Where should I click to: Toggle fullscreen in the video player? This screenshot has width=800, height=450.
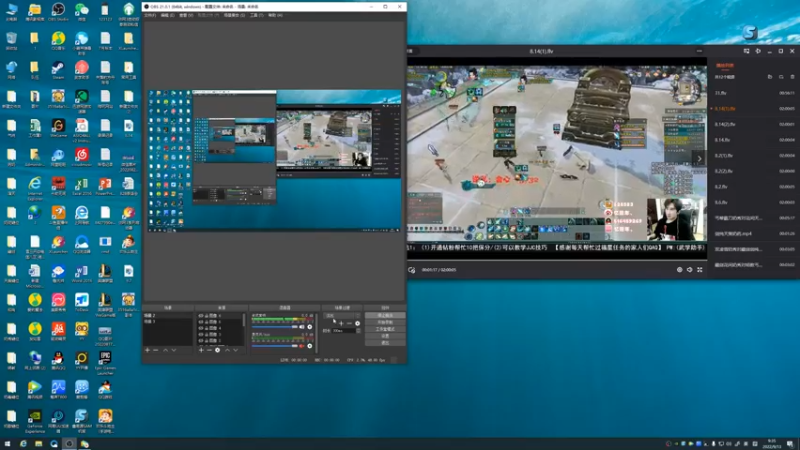pyautogui.click(x=700, y=270)
